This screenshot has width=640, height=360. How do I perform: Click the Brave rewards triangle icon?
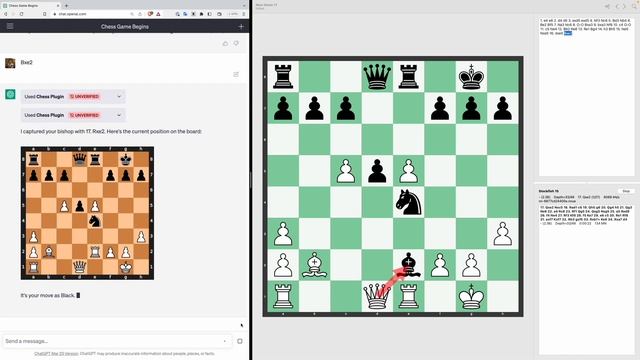(x=158, y=14)
